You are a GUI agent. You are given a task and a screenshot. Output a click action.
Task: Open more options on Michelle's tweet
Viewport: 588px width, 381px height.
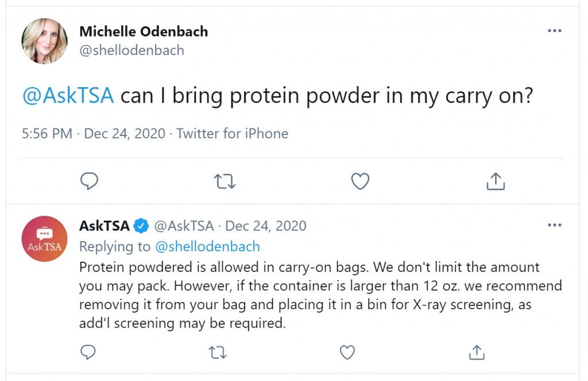(x=555, y=31)
